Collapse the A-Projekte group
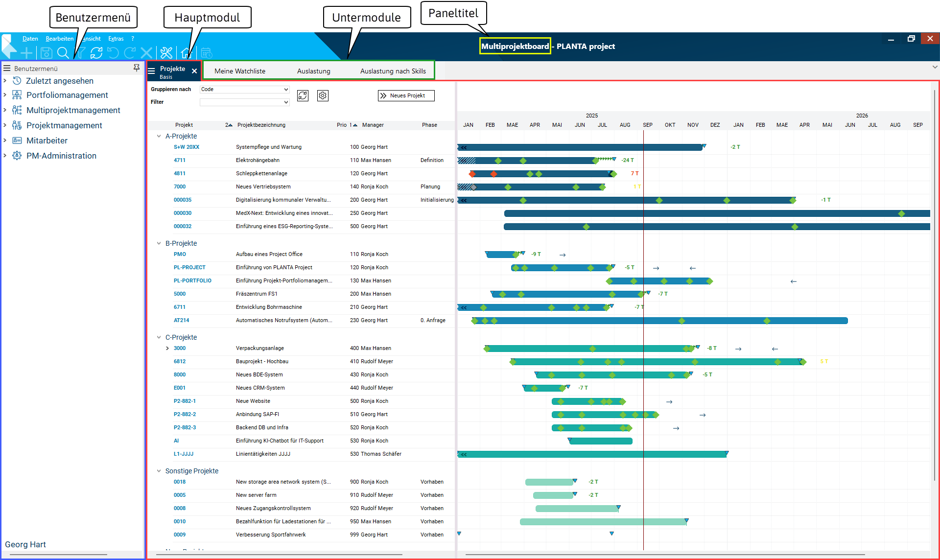Viewport: 940px width, 560px height. coord(159,136)
